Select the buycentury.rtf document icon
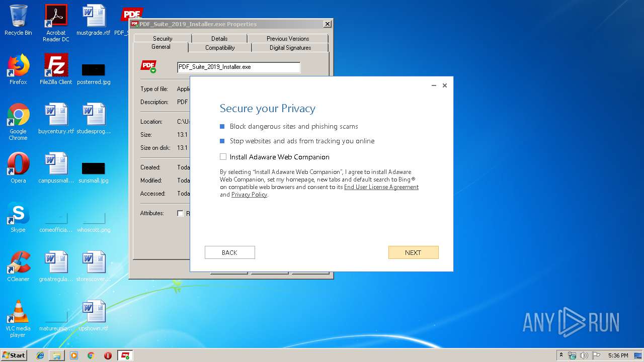644x362 pixels. (x=56, y=119)
